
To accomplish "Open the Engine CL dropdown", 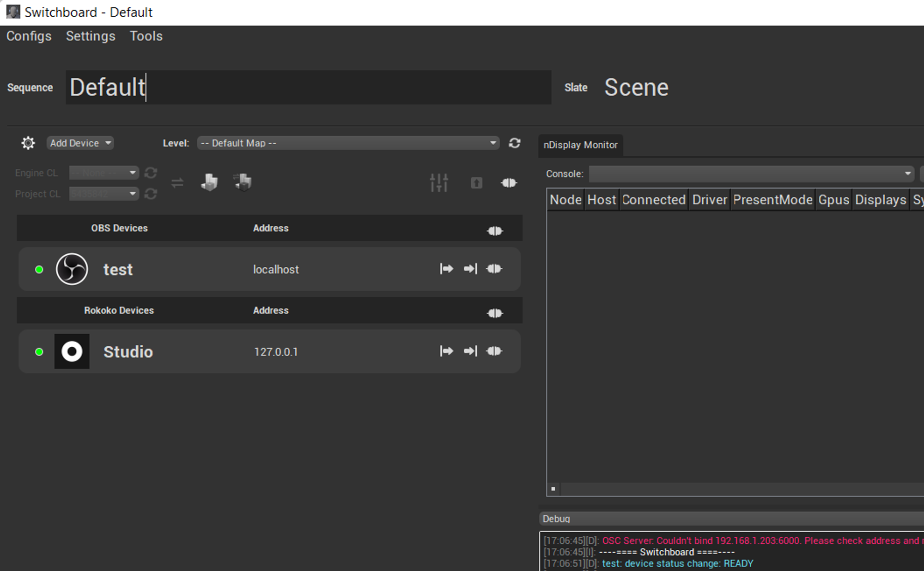I will click(104, 173).
